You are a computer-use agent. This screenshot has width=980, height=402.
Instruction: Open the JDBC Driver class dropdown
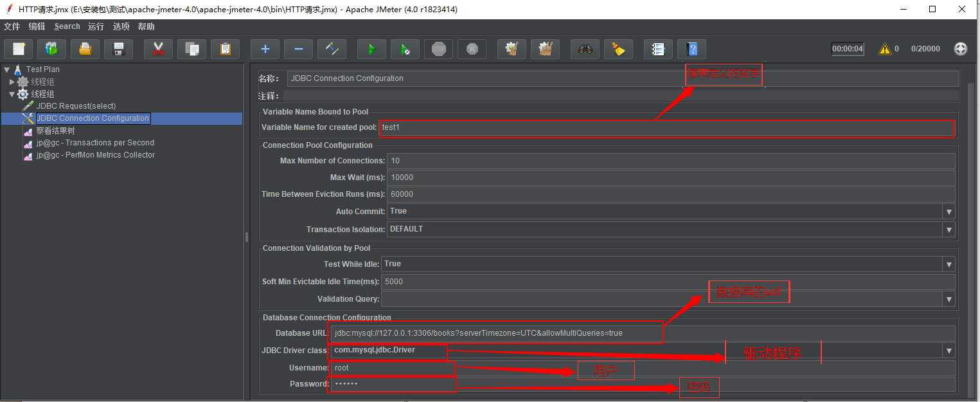pyautogui.click(x=949, y=351)
